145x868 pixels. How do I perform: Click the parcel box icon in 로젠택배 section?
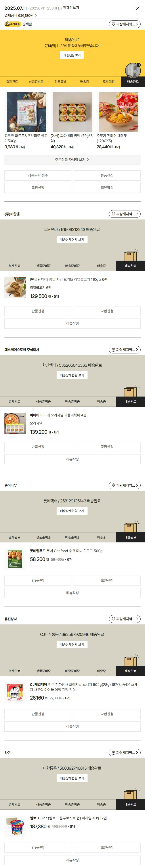pos(130,255)
